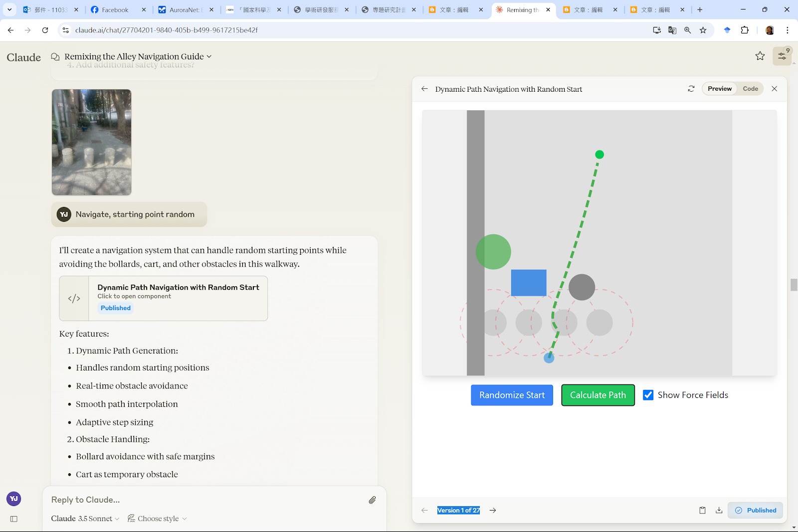Click the address bar URL
This screenshot has height=532, width=798.
167,30
